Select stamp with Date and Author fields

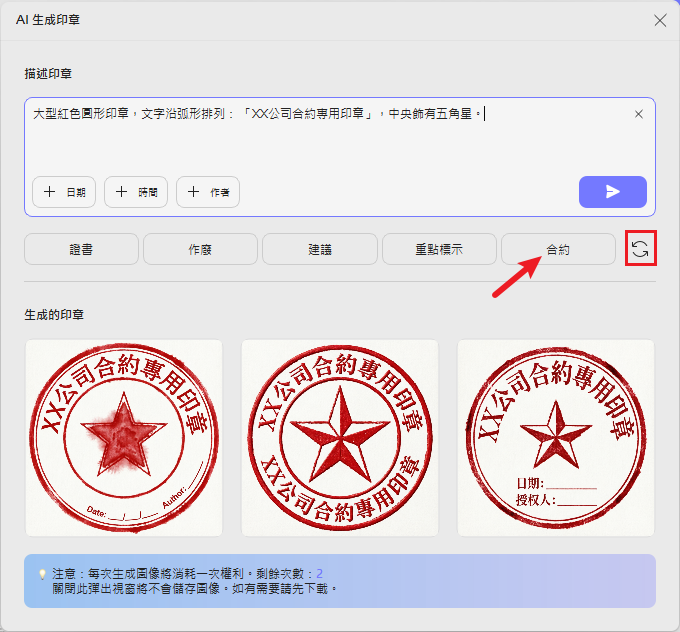pos(124,438)
